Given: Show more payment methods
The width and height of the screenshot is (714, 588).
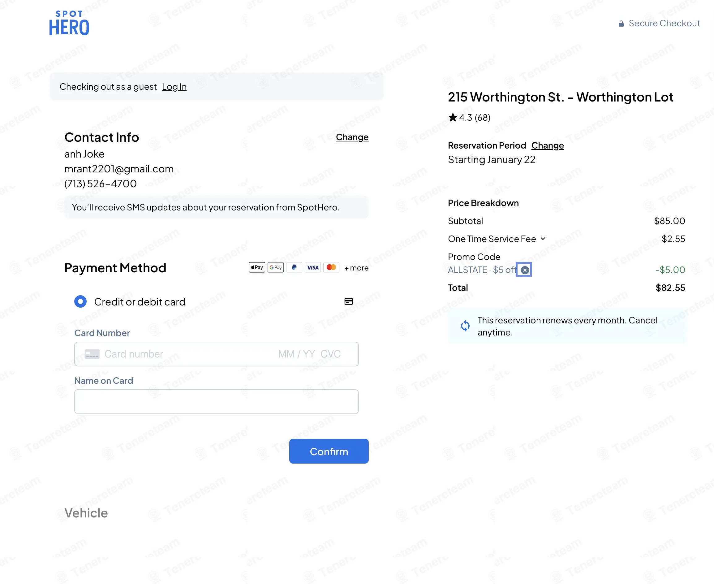Looking at the screenshot, I should click(356, 268).
